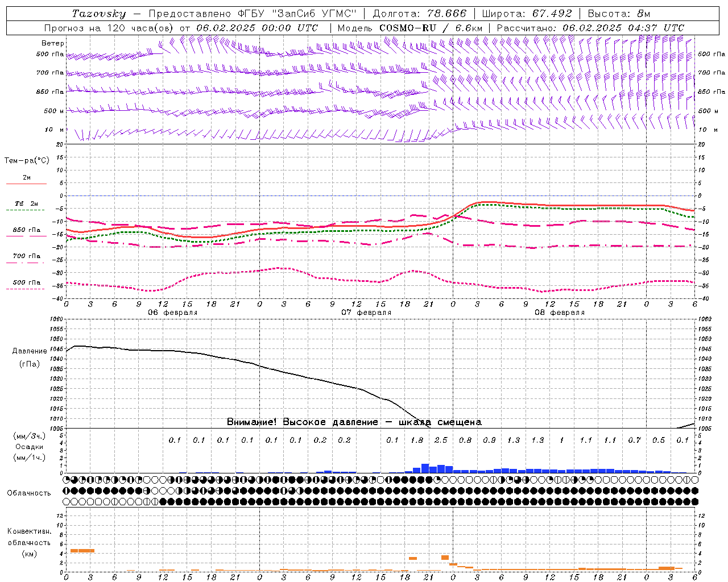Viewport: 728px width, 582px height.
Task: Click the Конвективн. облачность panel label
Action: [x=29, y=537]
